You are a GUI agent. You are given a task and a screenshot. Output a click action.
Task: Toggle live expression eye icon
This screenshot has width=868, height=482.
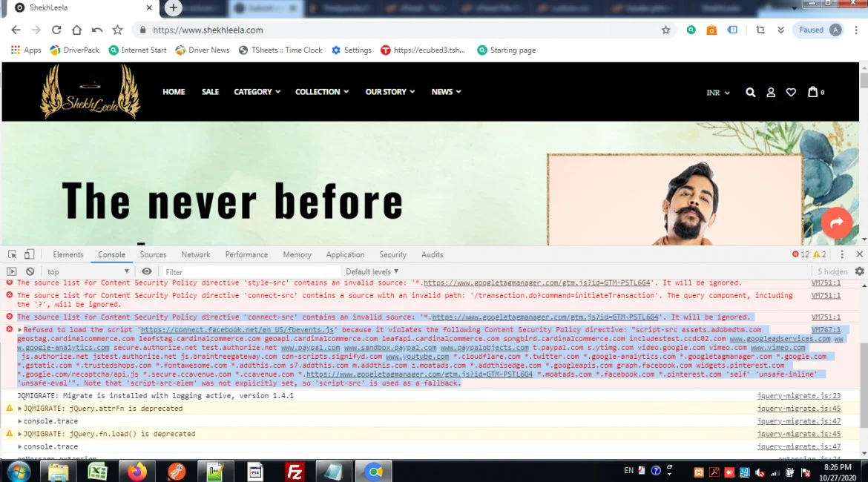coord(147,271)
